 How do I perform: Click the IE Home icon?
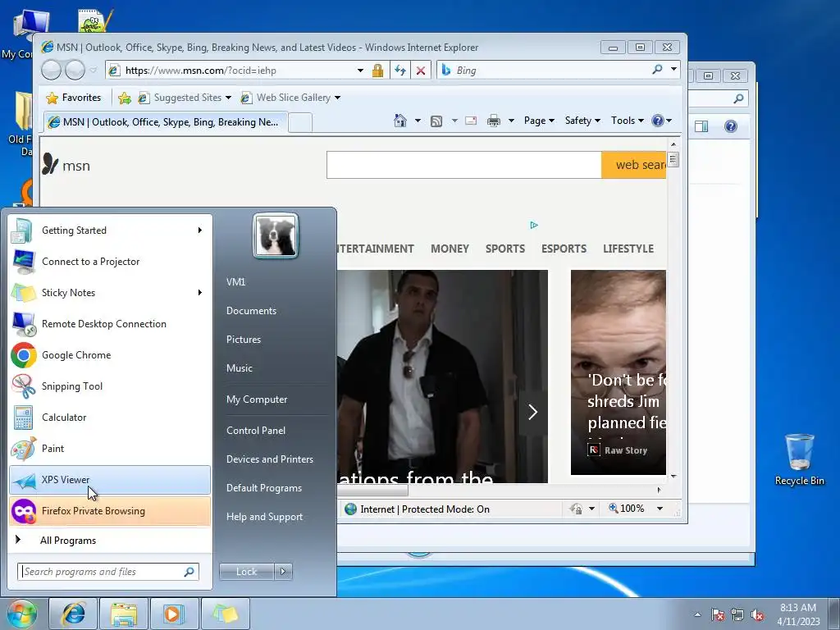tap(400, 121)
